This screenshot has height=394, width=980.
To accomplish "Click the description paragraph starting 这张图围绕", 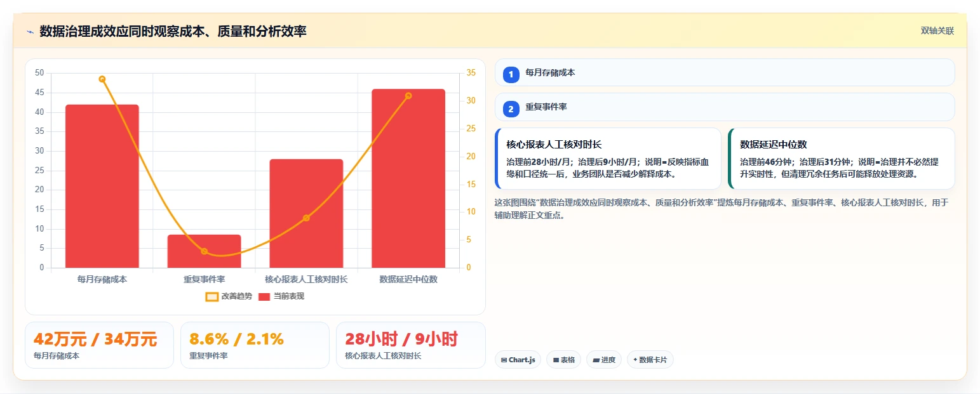I will (x=722, y=209).
